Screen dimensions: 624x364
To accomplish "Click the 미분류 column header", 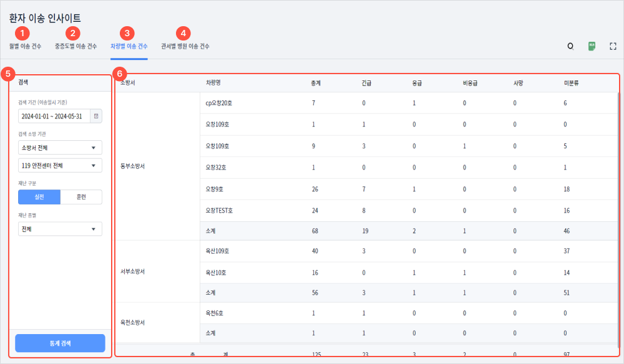I will (x=571, y=82).
